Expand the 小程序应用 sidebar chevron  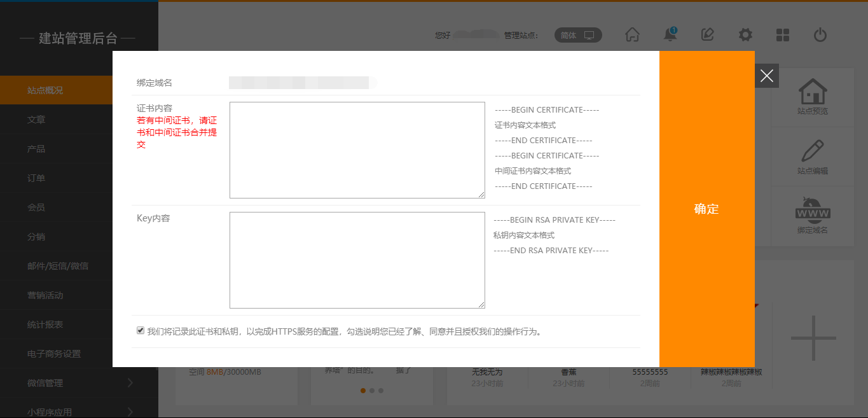click(130, 412)
